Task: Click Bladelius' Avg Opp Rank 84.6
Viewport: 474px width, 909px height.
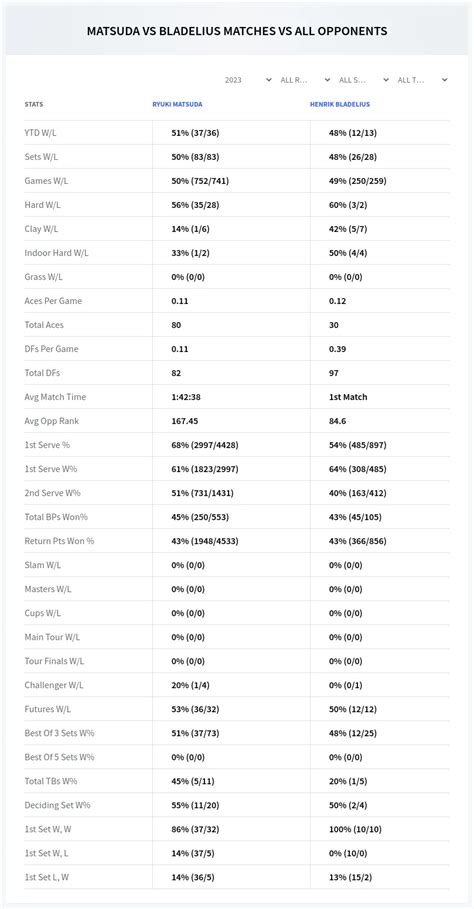Action: click(x=337, y=421)
